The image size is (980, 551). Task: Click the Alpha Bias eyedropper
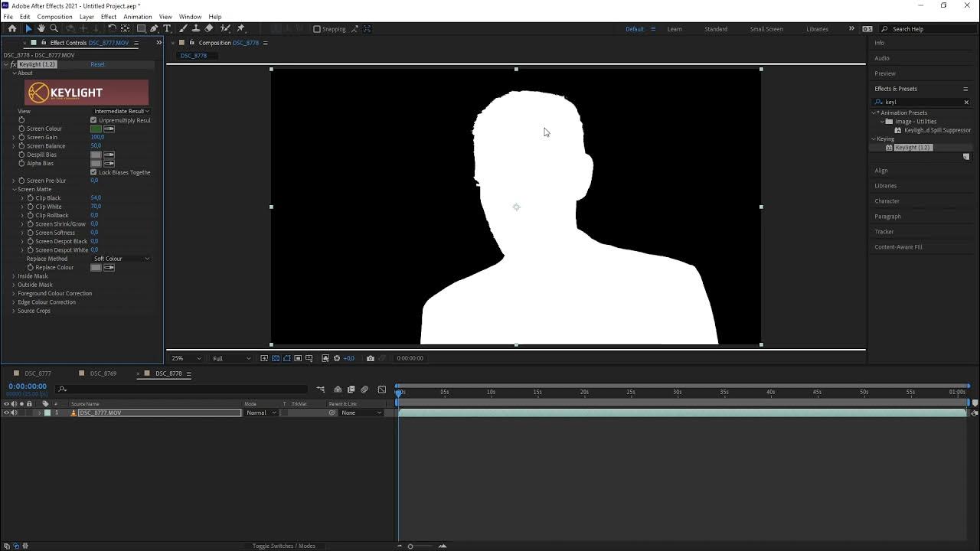(x=109, y=163)
